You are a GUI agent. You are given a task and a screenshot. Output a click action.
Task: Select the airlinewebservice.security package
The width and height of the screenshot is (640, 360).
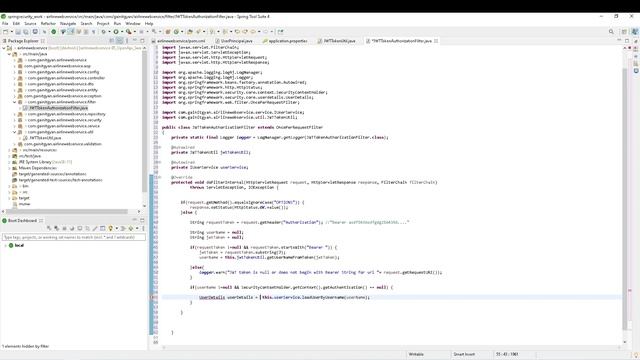[x=61, y=120]
